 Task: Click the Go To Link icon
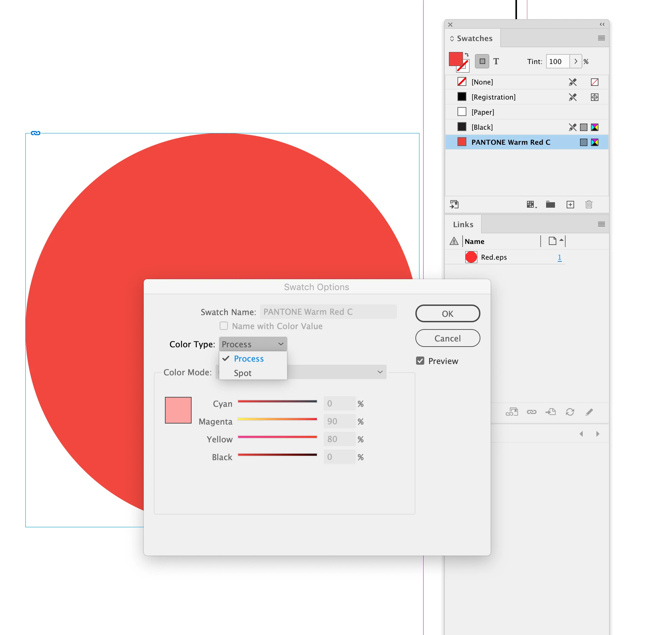click(x=551, y=412)
